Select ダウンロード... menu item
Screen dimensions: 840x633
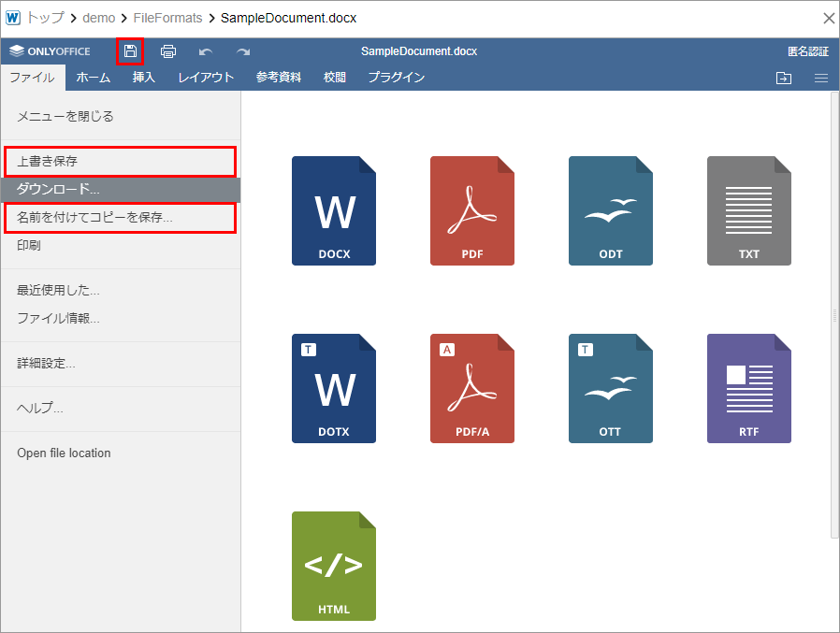[121, 189]
